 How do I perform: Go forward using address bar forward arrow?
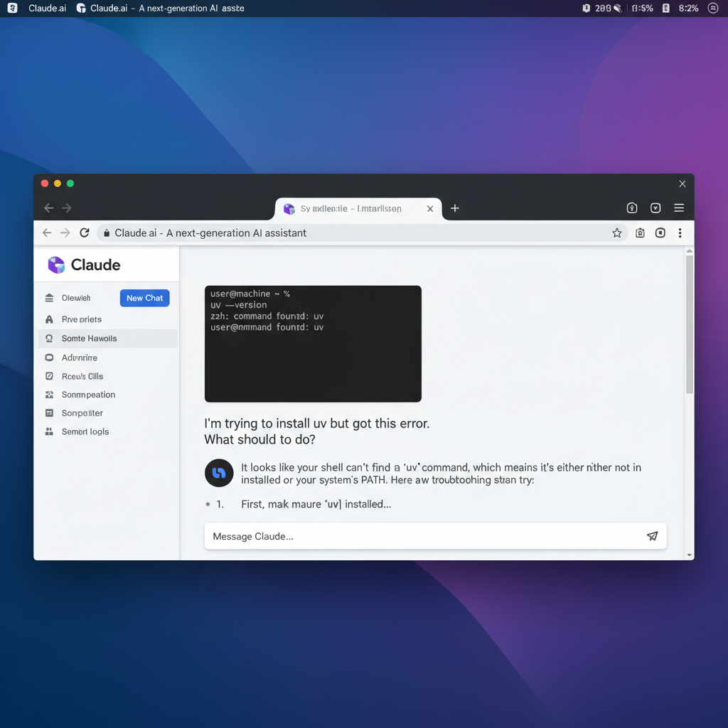coord(65,232)
